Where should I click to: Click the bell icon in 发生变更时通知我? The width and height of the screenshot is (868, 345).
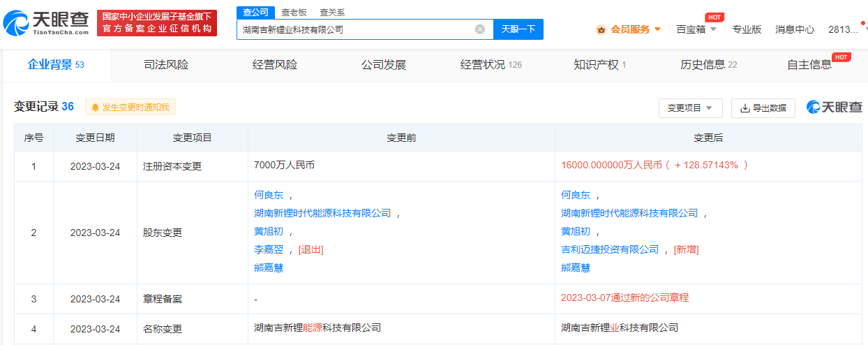(x=95, y=108)
